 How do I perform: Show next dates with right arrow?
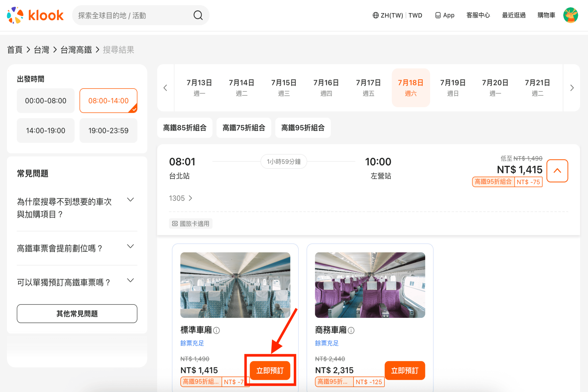(572, 88)
